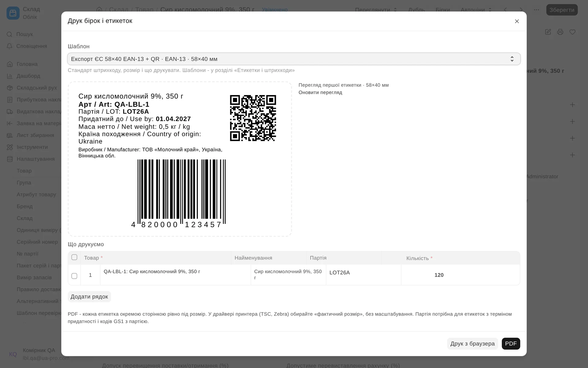
Task: Click Додати рядок button
Action: pos(89,297)
